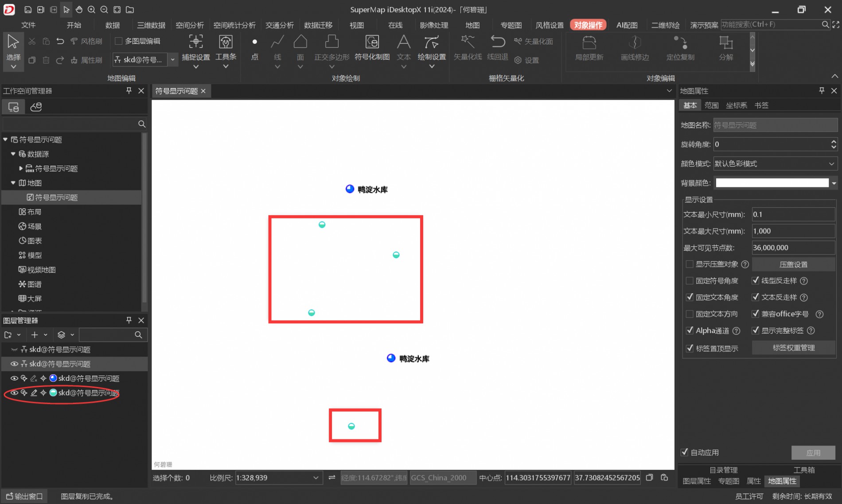
Task: Click the pan hand tool in title bar
Action: [79, 9]
